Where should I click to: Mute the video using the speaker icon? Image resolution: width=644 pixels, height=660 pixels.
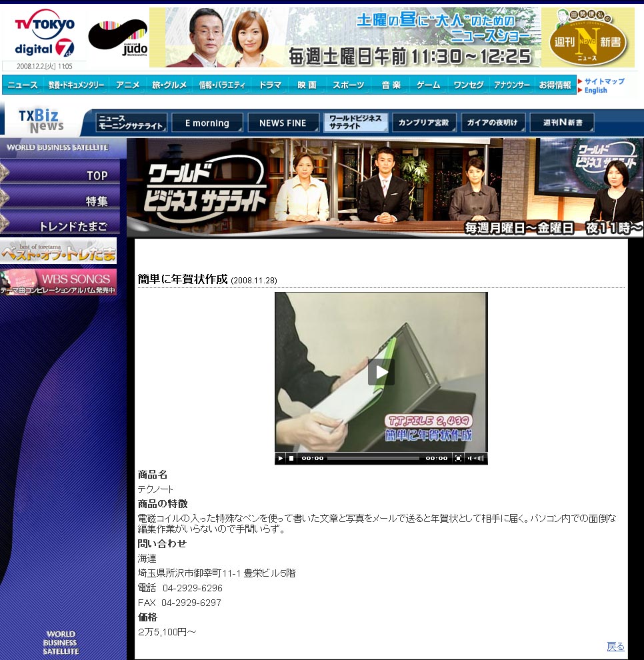click(x=469, y=458)
